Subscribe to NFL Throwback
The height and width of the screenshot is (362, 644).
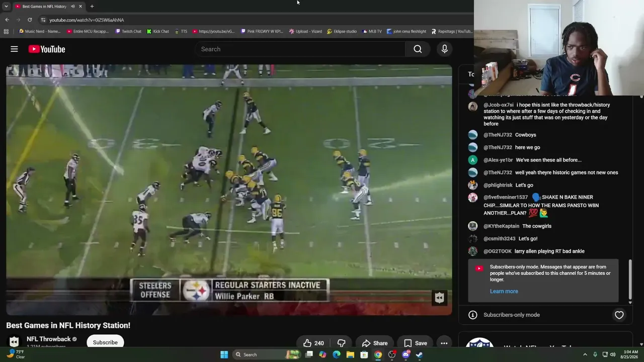point(105,342)
